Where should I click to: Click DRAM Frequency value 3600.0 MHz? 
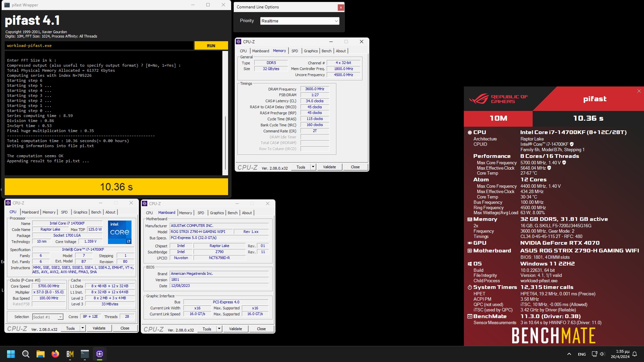coord(315,89)
